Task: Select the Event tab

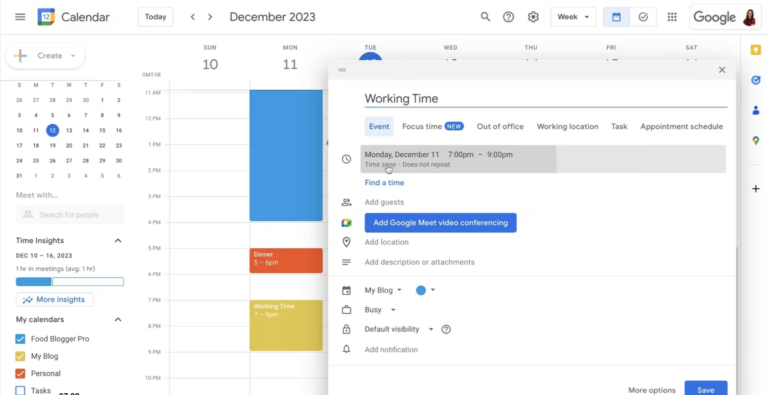Action: tap(379, 126)
